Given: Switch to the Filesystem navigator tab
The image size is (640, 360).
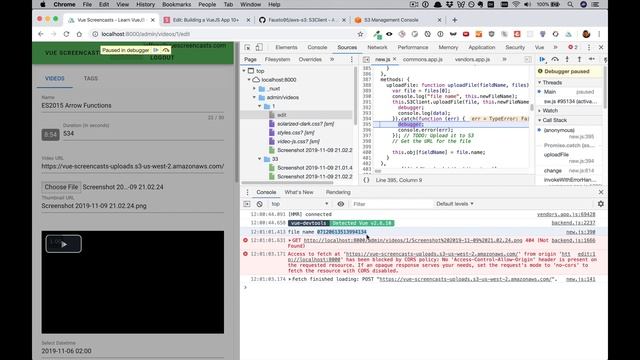Looking at the screenshot, I should point(277,60).
